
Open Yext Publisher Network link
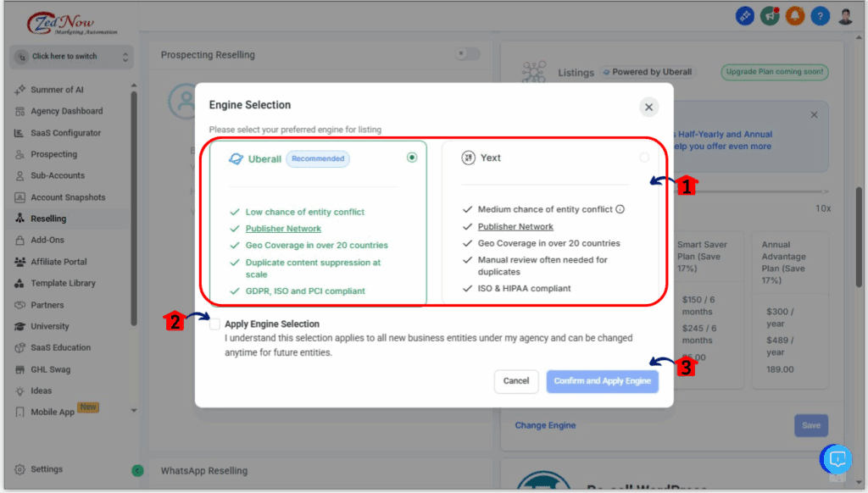click(x=515, y=226)
